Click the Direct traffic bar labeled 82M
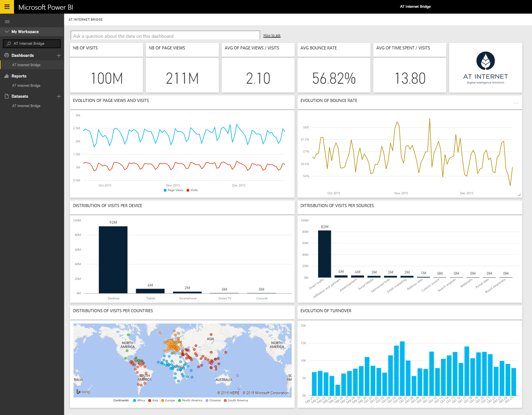This screenshot has width=532, height=415. [325, 254]
